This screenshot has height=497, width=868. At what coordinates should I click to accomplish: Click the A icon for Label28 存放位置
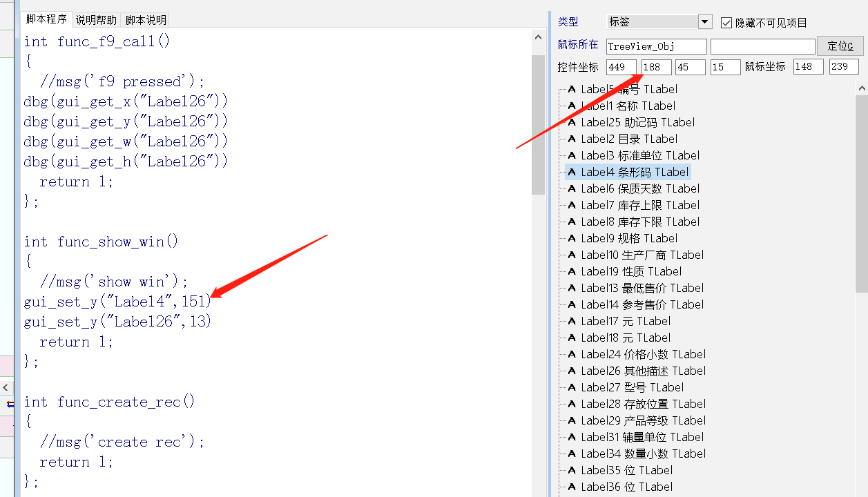click(572, 404)
